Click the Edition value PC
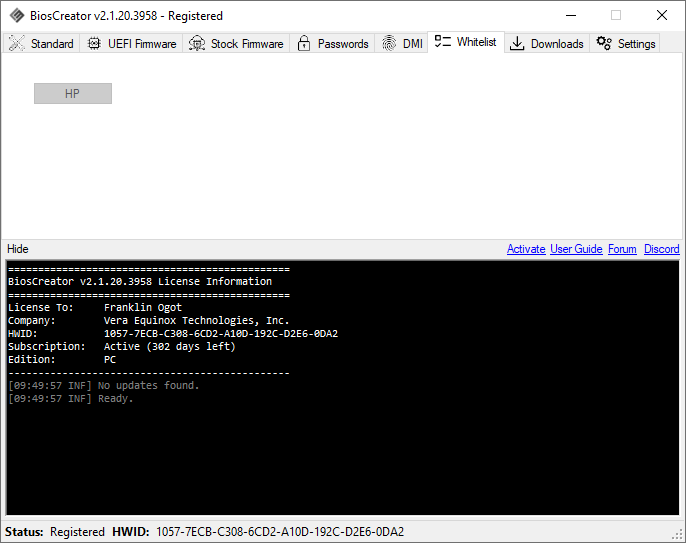 click(x=110, y=360)
